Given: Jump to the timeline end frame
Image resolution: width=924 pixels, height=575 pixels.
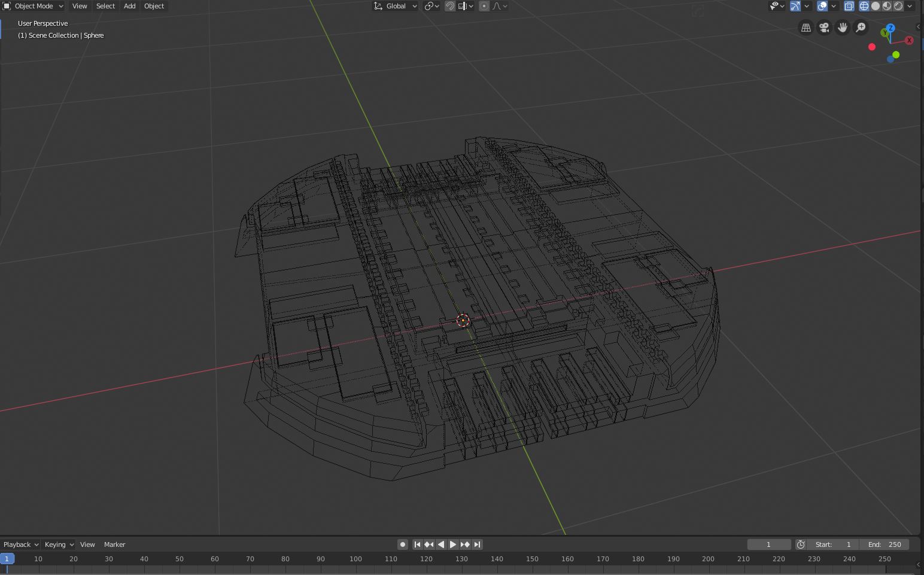Looking at the screenshot, I should click(x=477, y=544).
